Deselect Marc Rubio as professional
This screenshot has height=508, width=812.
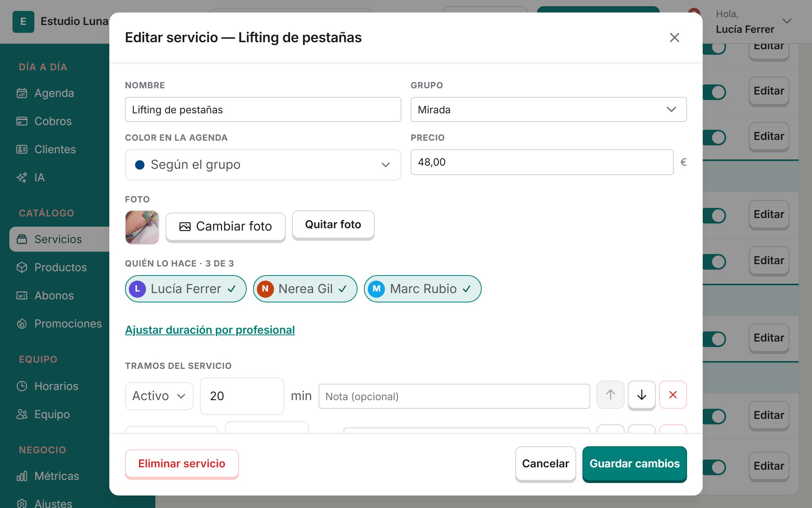(x=422, y=289)
